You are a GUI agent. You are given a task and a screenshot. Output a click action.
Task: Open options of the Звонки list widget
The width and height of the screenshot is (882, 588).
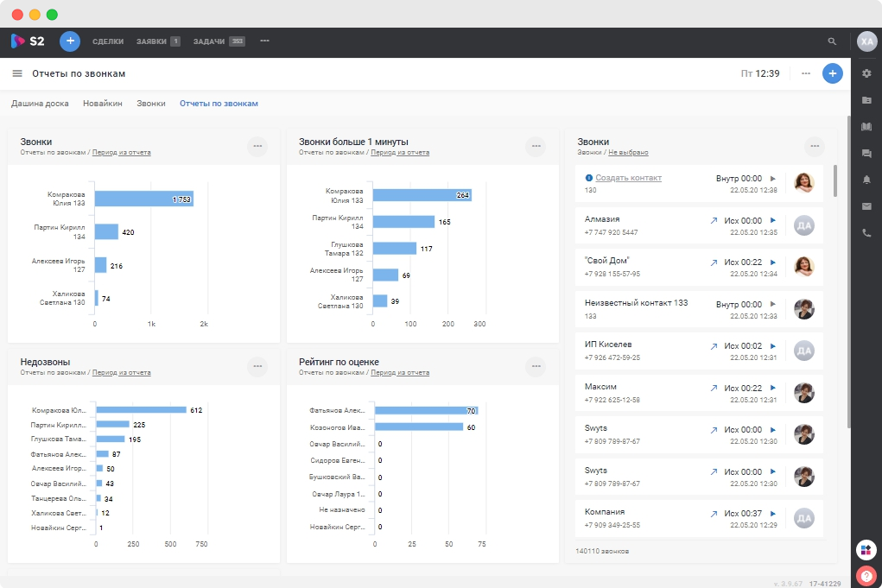click(x=815, y=146)
